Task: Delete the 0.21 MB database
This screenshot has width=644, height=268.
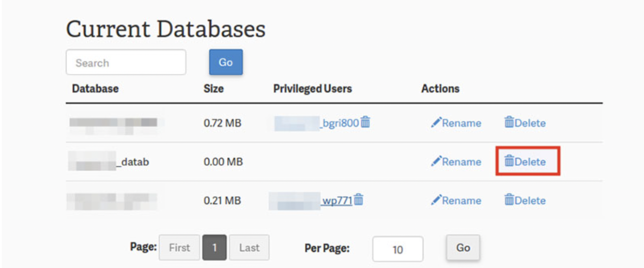Action: click(x=525, y=201)
